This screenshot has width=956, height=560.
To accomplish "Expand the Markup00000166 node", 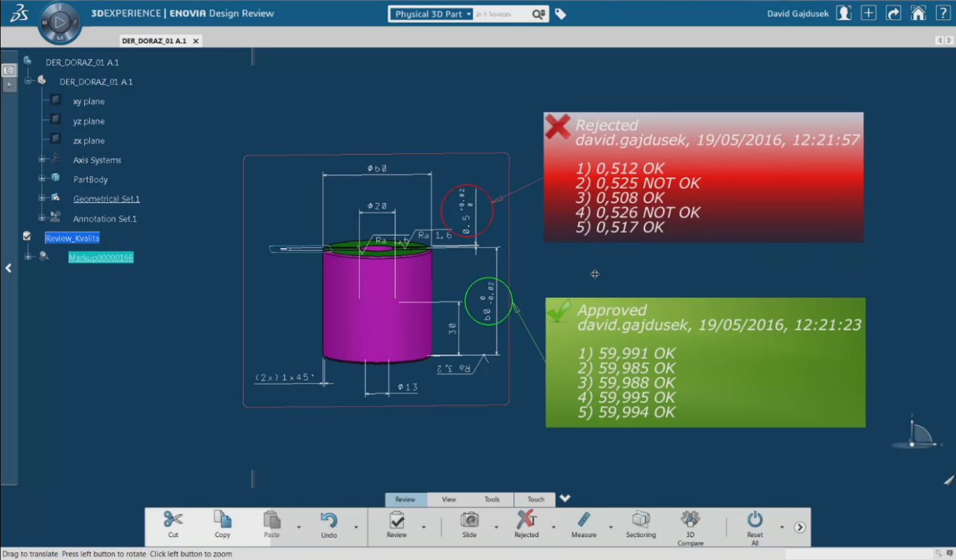I will pyautogui.click(x=28, y=256).
